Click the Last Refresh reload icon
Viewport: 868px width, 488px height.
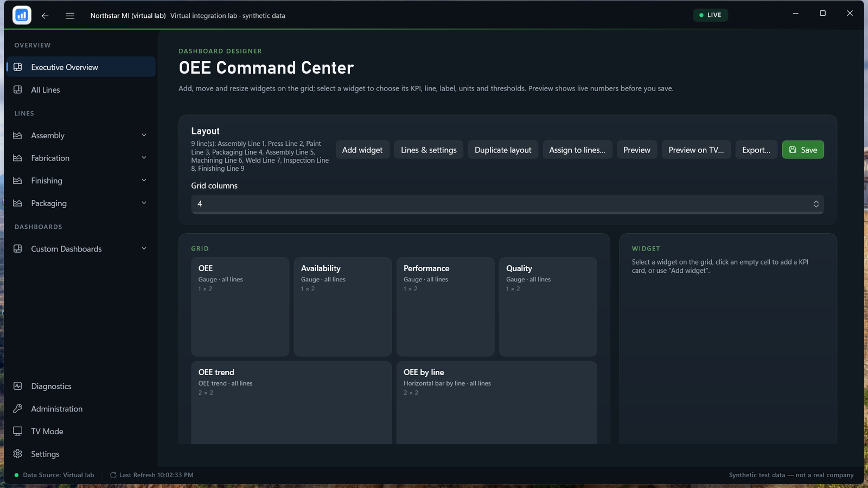tap(113, 475)
